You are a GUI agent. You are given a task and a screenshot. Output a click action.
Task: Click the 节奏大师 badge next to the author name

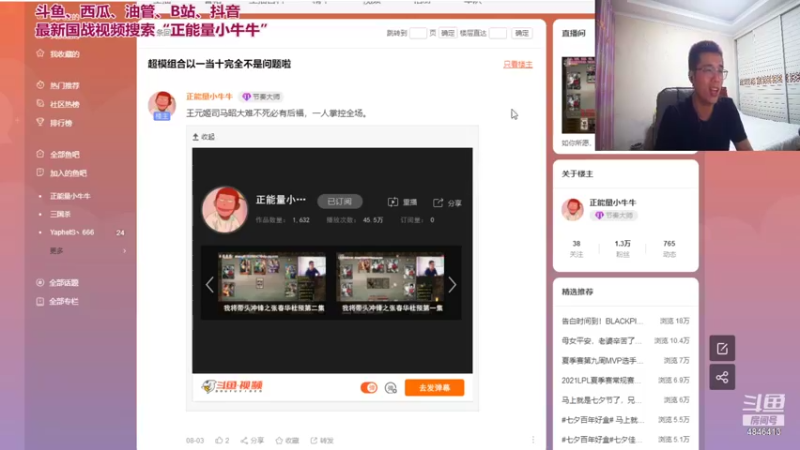tap(261, 96)
